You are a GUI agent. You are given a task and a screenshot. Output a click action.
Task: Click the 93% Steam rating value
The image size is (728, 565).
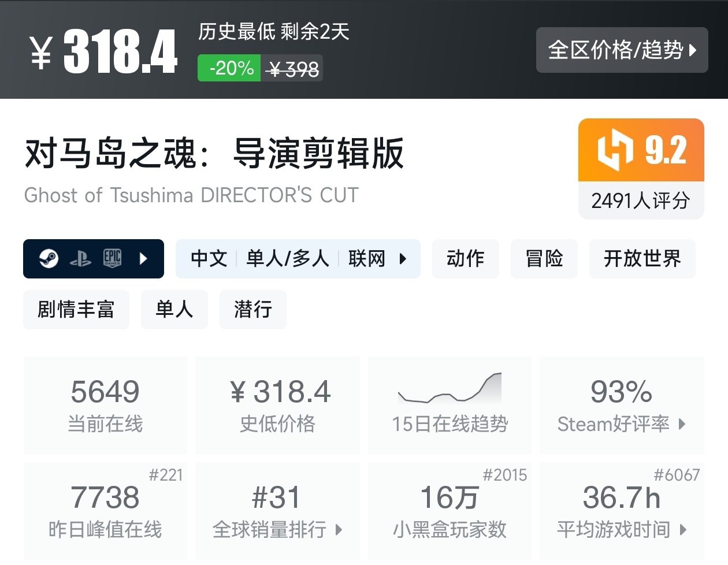pyautogui.click(x=621, y=392)
